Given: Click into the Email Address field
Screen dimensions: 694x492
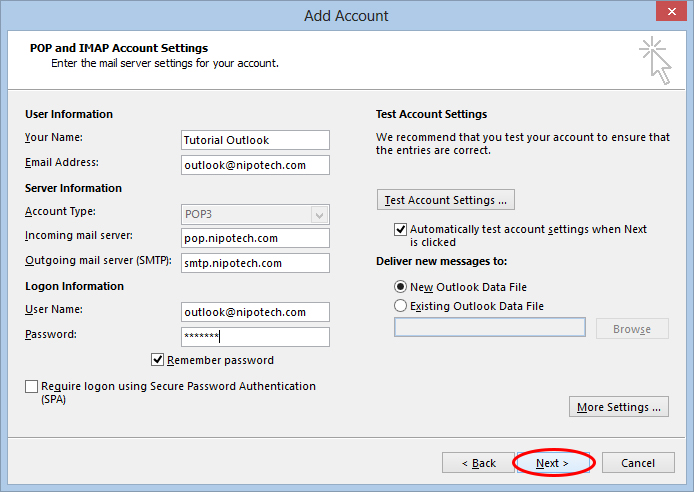Looking at the screenshot, I should (x=255, y=165).
